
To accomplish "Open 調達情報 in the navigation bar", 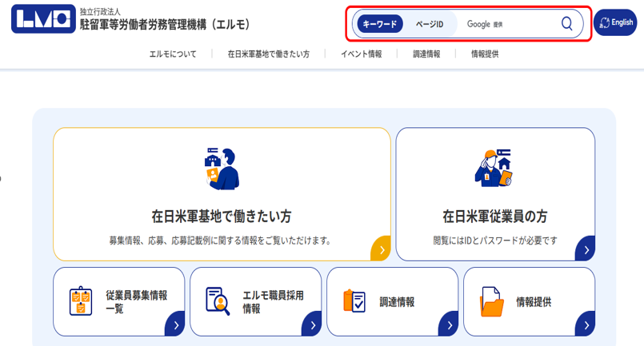I will [426, 54].
